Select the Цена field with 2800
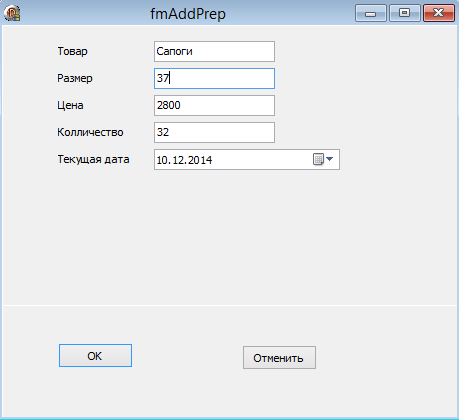Screen dimensions: 459x420 pos(214,105)
